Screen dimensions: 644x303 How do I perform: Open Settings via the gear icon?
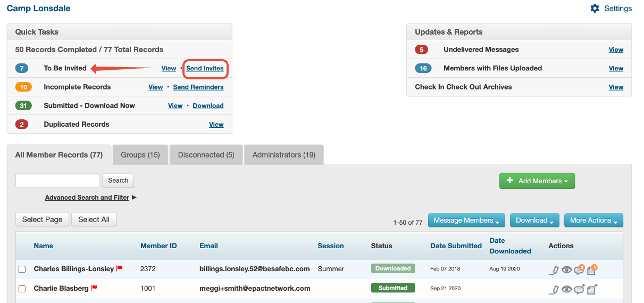pos(595,9)
